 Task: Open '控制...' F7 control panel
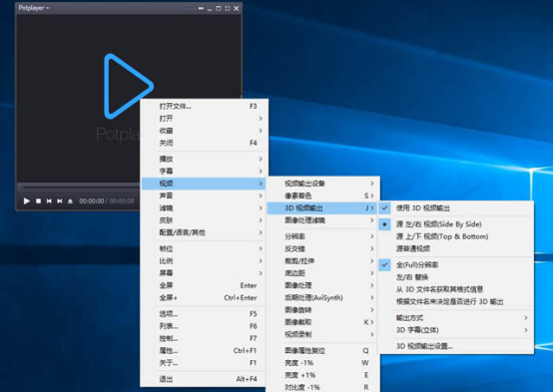(x=205, y=338)
